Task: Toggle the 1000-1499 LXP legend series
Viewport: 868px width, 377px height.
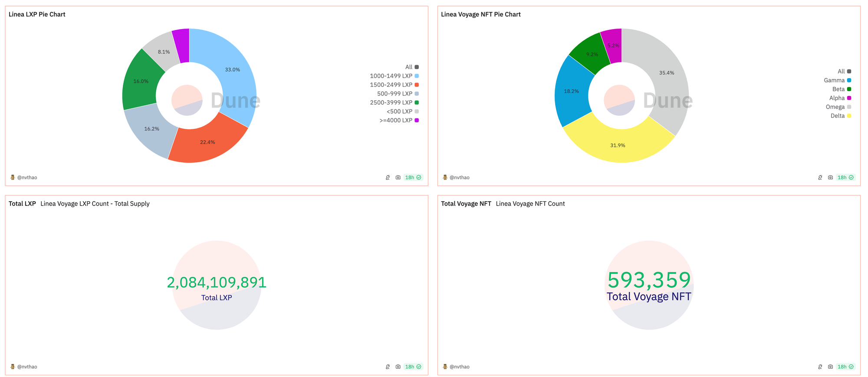Action: 394,76
